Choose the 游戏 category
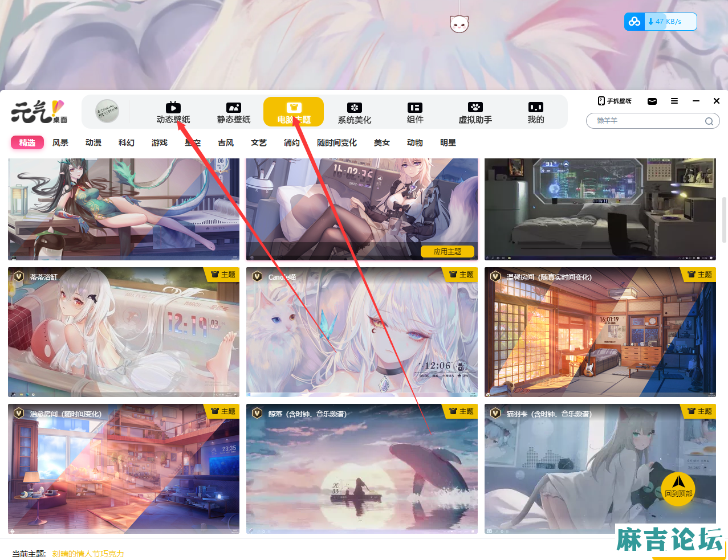The height and width of the screenshot is (560, 728). point(160,142)
